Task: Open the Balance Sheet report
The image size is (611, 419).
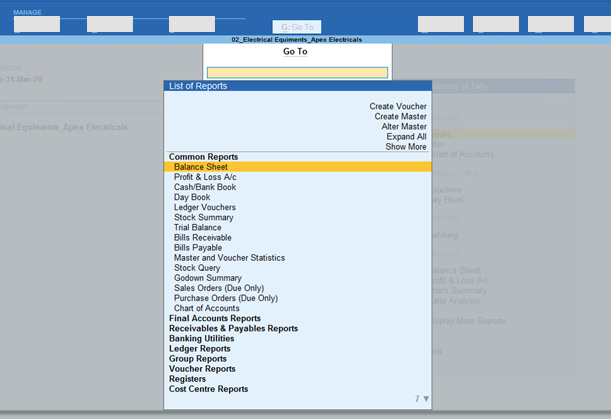Action: tap(200, 167)
